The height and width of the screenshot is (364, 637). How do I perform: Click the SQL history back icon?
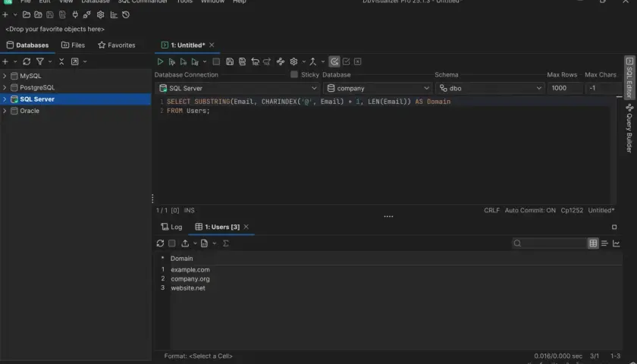coord(255,61)
